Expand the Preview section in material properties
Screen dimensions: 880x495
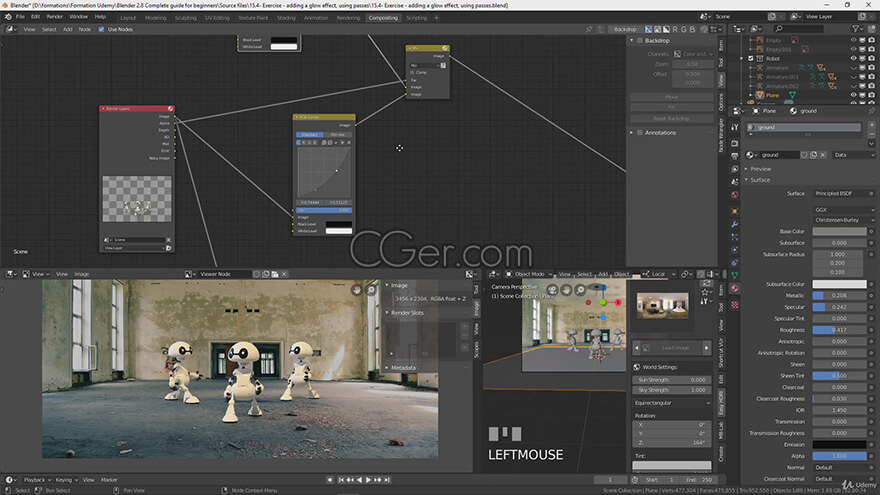pos(760,169)
